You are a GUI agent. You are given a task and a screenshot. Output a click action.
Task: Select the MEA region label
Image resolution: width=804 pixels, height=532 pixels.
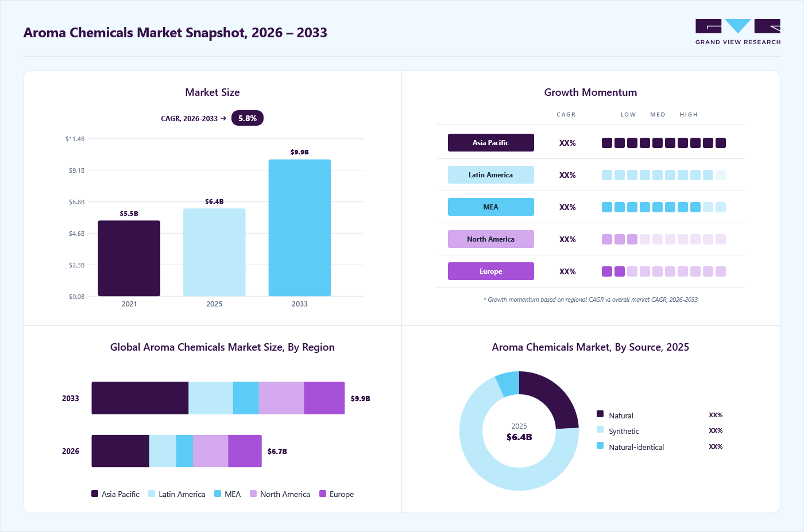click(x=491, y=207)
